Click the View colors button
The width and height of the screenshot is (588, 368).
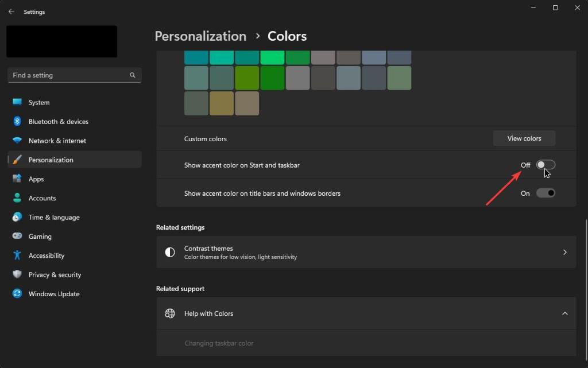pos(524,138)
